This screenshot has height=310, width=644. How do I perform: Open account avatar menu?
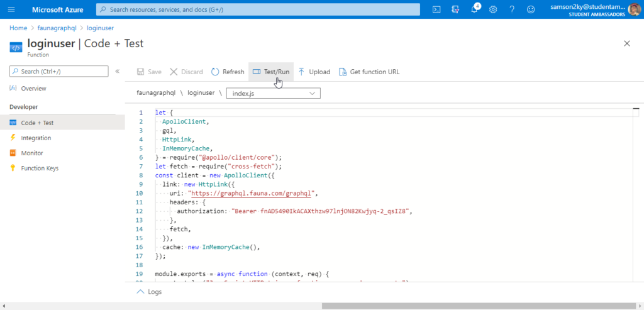(x=634, y=9)
